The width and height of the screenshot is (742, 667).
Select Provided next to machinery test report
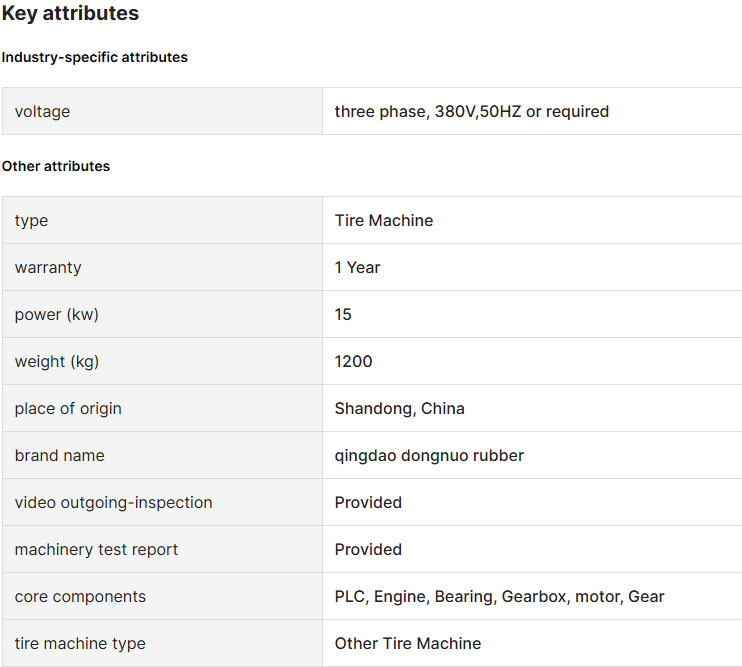tap(368, 549)
